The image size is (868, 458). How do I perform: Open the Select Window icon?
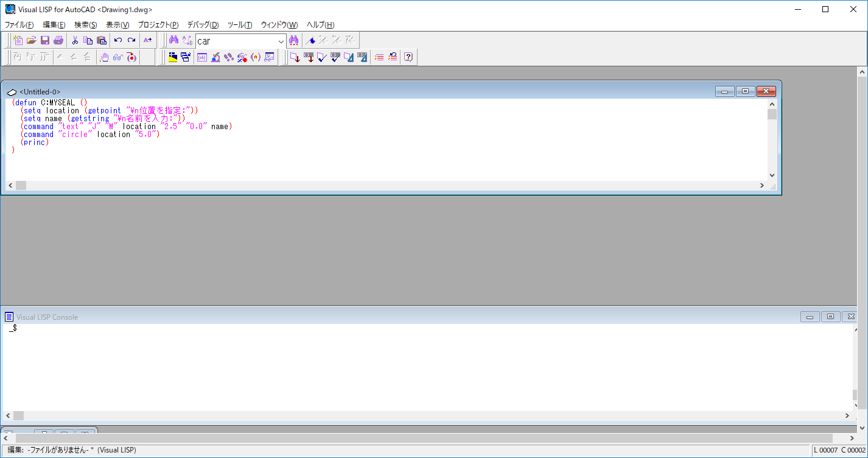(x=186, y=57)
